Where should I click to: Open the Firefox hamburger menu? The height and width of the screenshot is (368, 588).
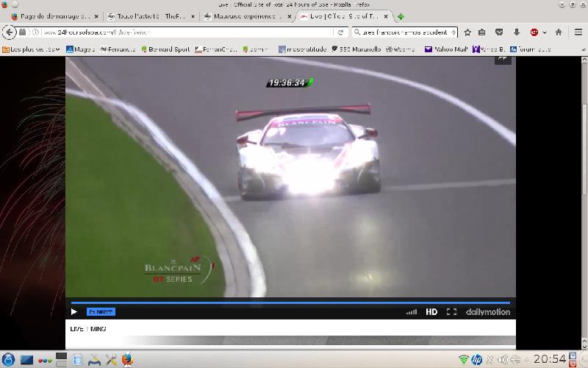pos(578,32)
